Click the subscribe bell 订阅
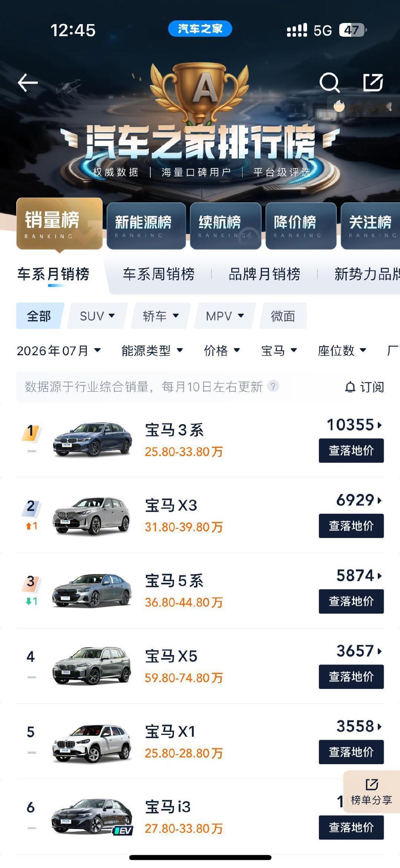The image size is (400, 868). coord(364,387)
